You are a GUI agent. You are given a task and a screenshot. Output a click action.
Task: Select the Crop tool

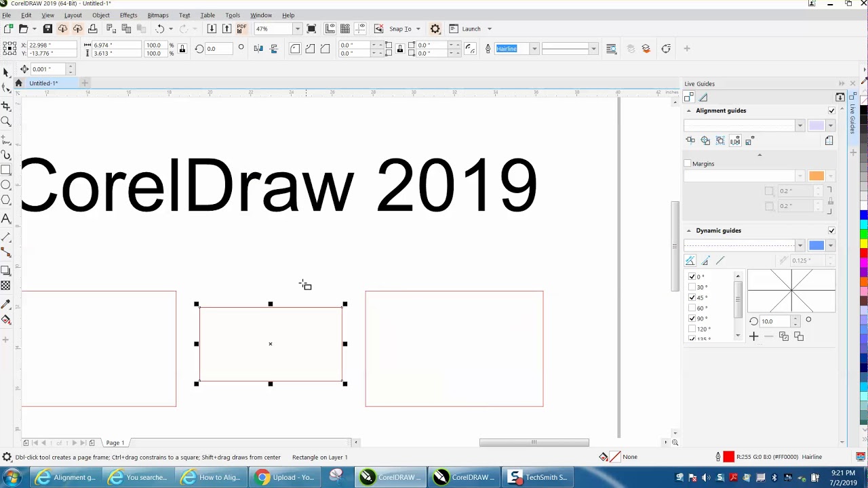(x=6, y=106)
